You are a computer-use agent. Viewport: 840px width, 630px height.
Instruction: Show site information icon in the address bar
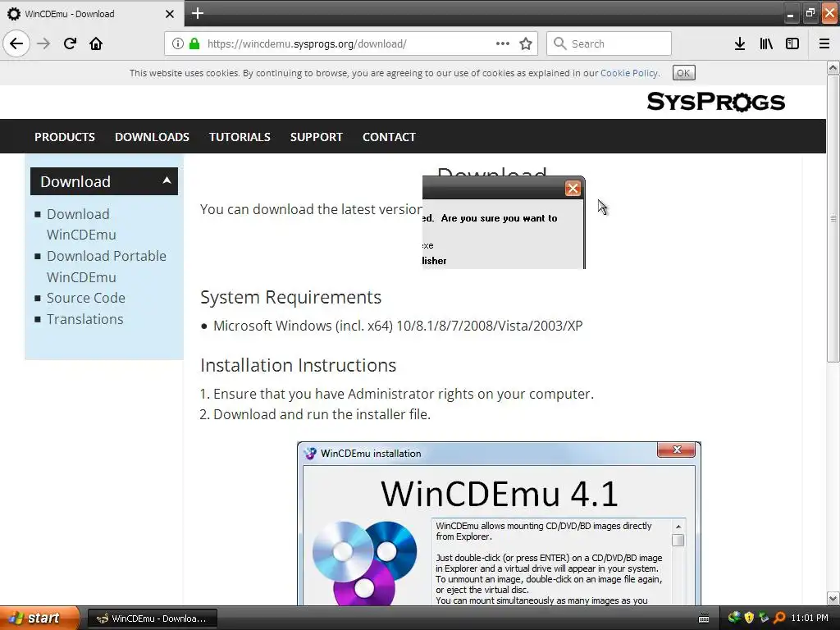177,43
